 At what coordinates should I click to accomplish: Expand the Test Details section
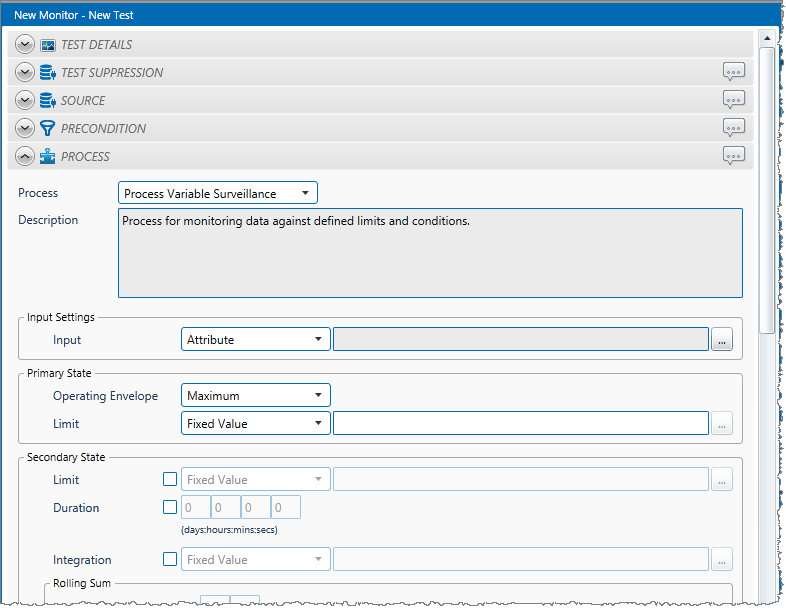click(25, 45)
